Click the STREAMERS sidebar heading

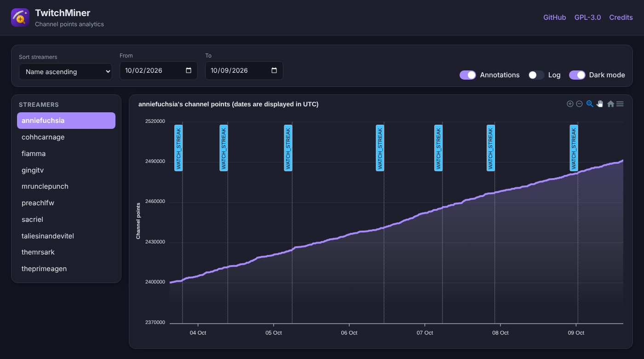[39, 104]
